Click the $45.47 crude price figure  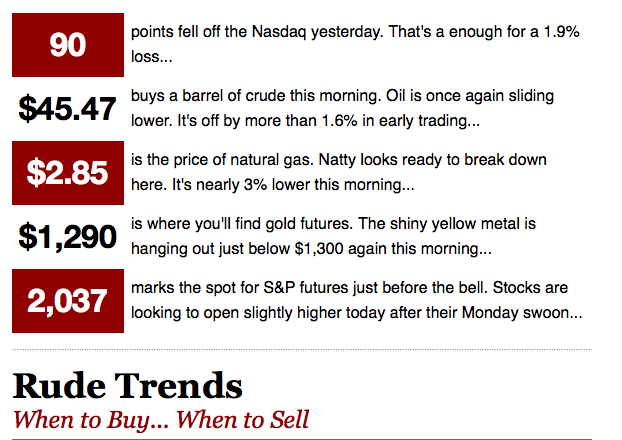point(67,109)
